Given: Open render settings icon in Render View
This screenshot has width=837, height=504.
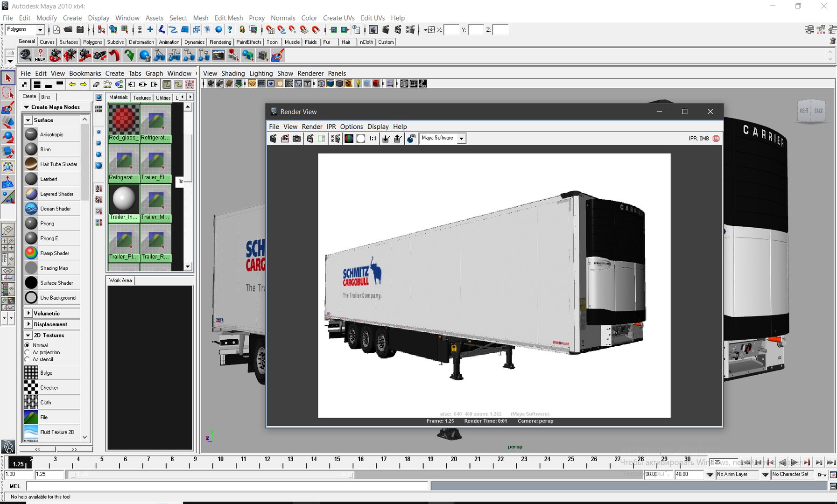Looking at the screenshot, I should coord(335,138).
